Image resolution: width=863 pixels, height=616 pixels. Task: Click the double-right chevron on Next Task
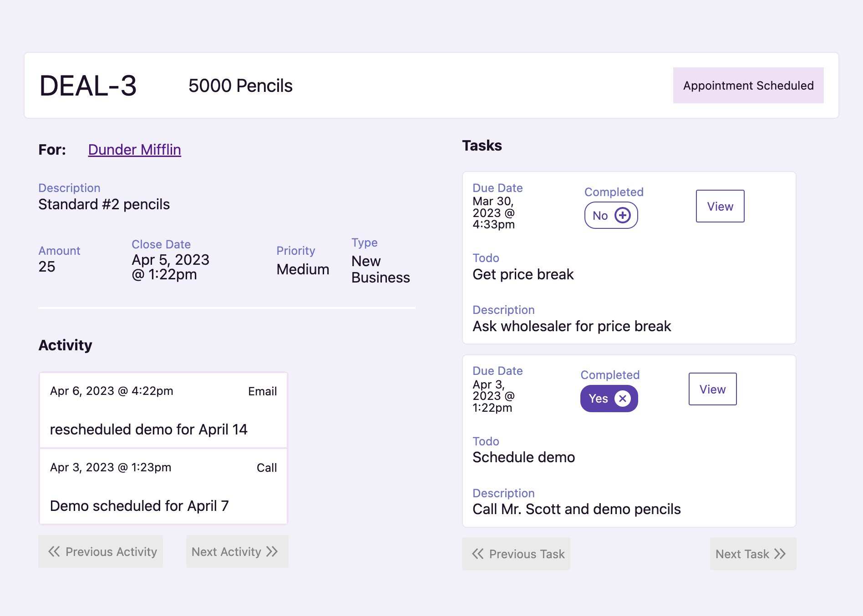tap(780, 554)
